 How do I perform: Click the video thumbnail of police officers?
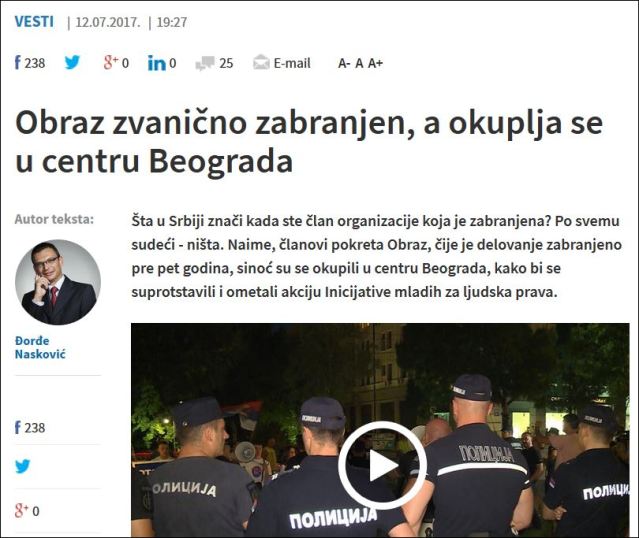(380, 430)
